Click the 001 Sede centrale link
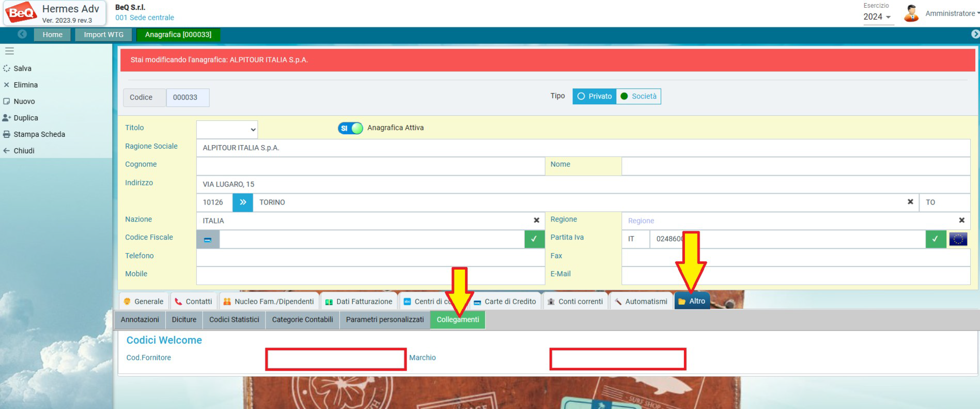 (145, 18)
